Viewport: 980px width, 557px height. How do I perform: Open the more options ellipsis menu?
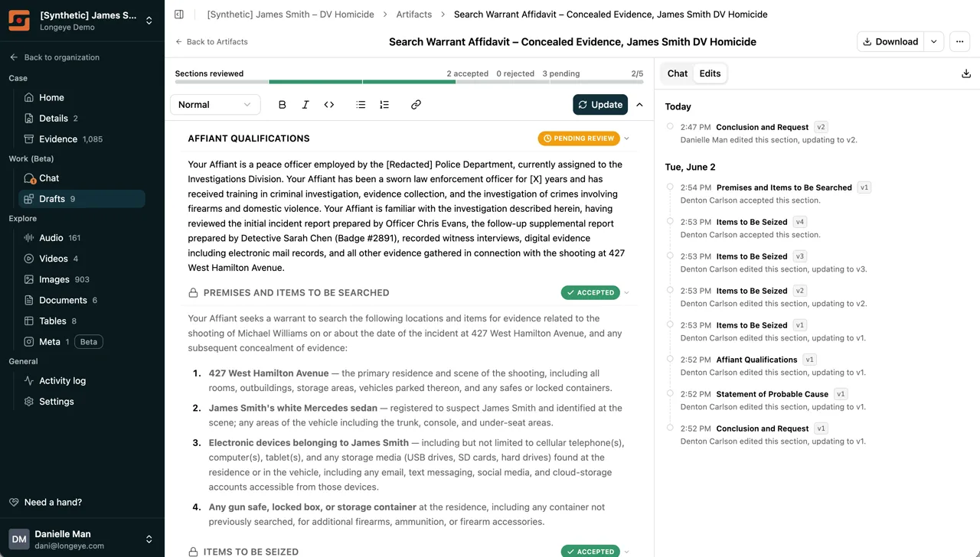click(960, 42)
